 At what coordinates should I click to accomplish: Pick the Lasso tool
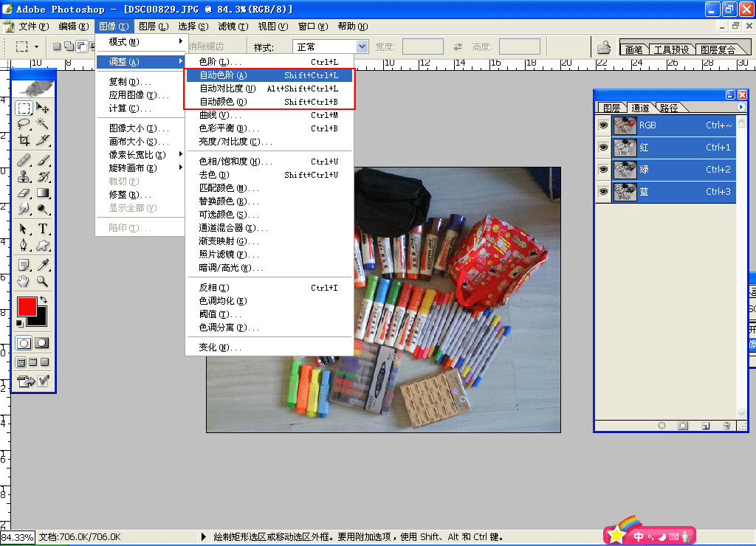(24, 125)
